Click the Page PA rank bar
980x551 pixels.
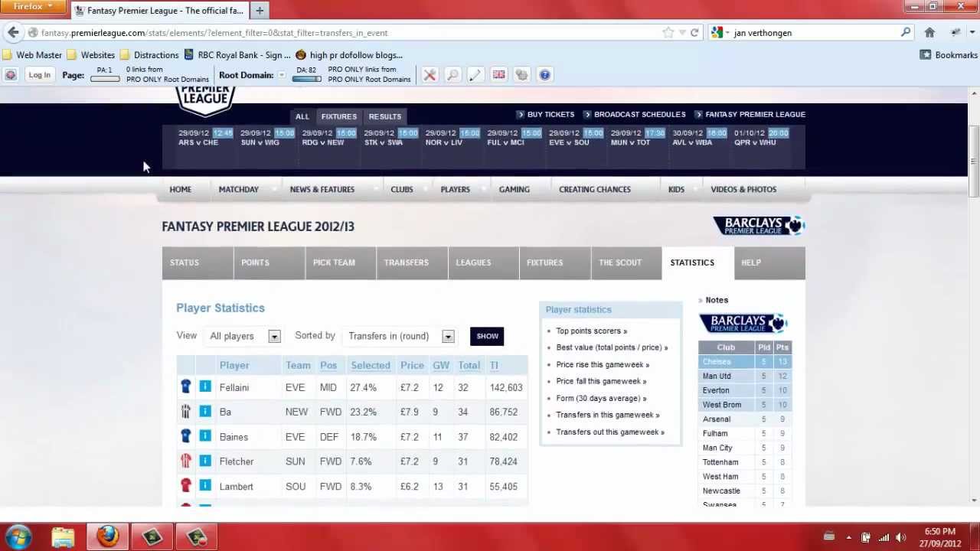click(x=105, y=78)
